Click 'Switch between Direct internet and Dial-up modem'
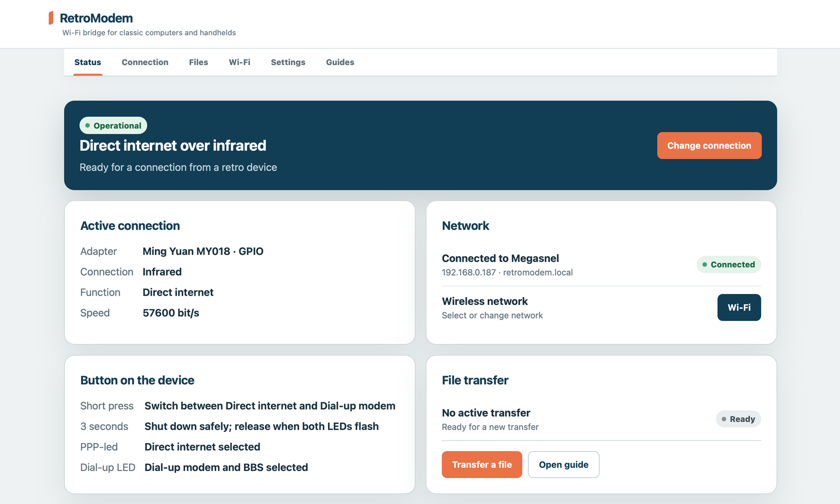Viewport: 840px width, 504px height. (270, 406)
